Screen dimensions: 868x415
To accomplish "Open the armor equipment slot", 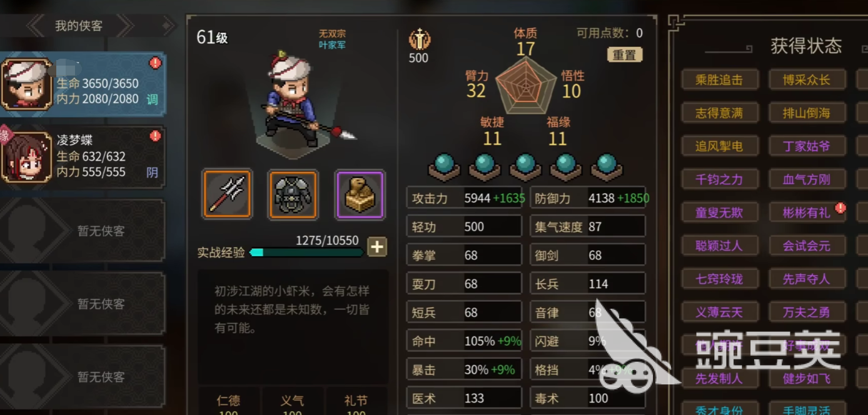I will pos(293,194).
